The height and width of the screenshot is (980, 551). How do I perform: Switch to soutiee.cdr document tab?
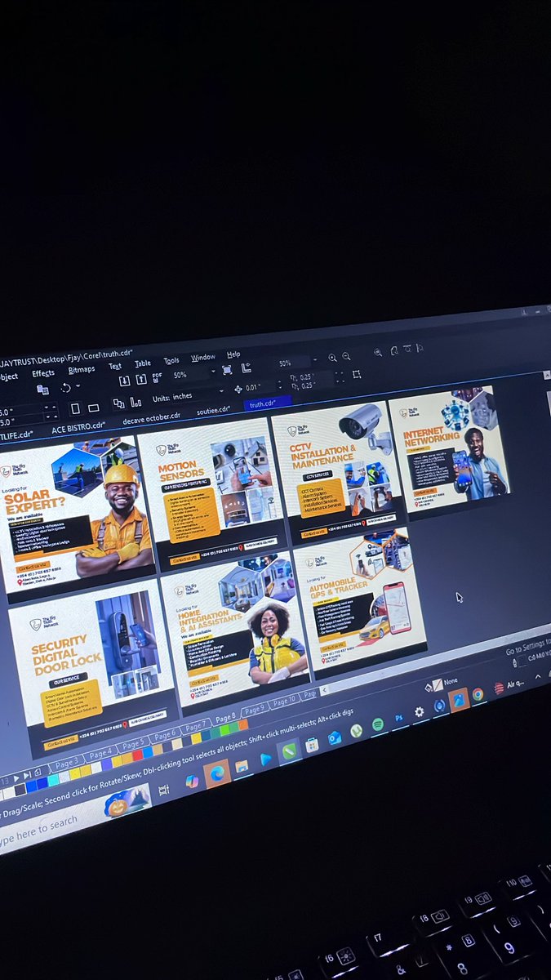[x=213, y=412]
